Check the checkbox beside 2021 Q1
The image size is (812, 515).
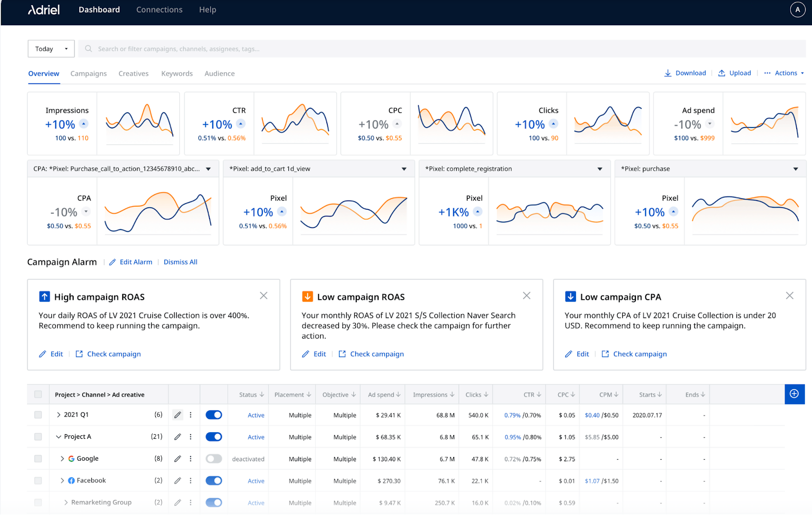[x=38, y=414]
